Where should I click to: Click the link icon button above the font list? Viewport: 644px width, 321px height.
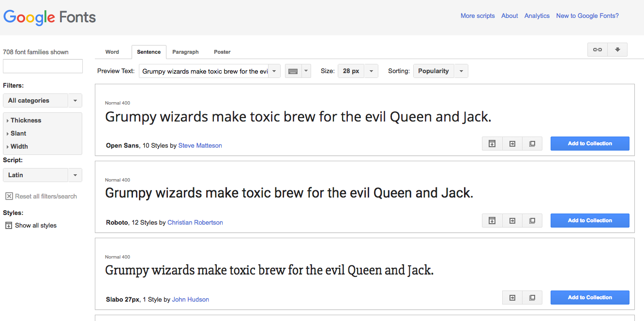point(598,50)
